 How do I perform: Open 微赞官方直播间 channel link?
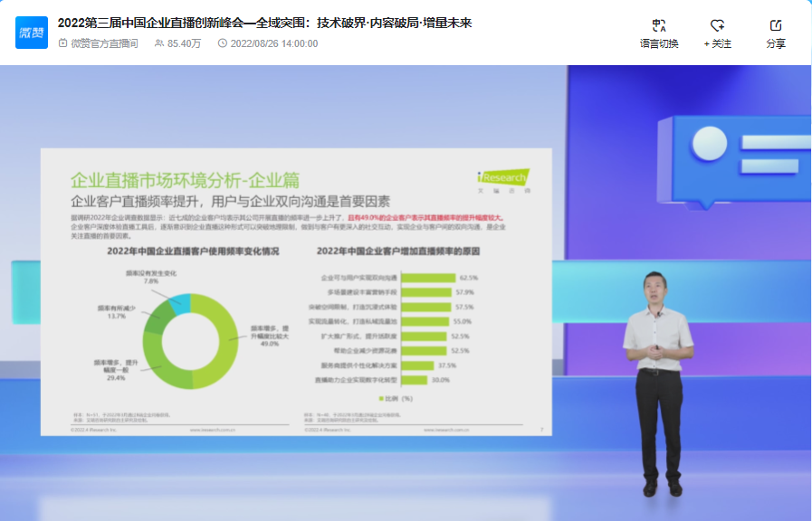point(99,43)
